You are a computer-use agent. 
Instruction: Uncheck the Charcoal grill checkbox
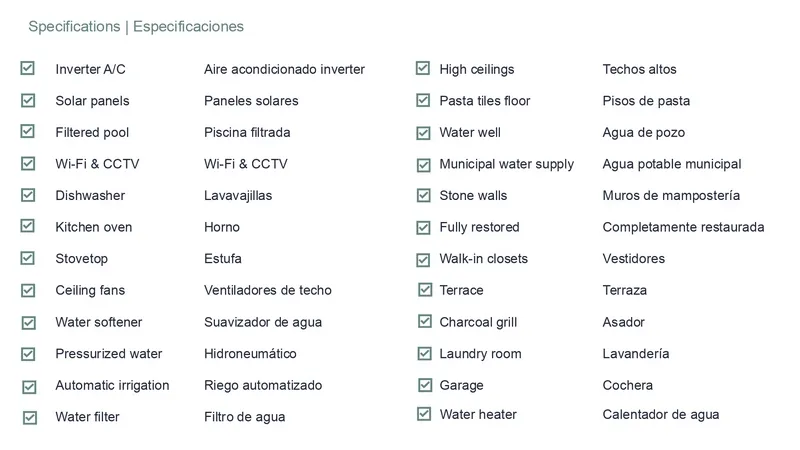(x=425, y=322)
